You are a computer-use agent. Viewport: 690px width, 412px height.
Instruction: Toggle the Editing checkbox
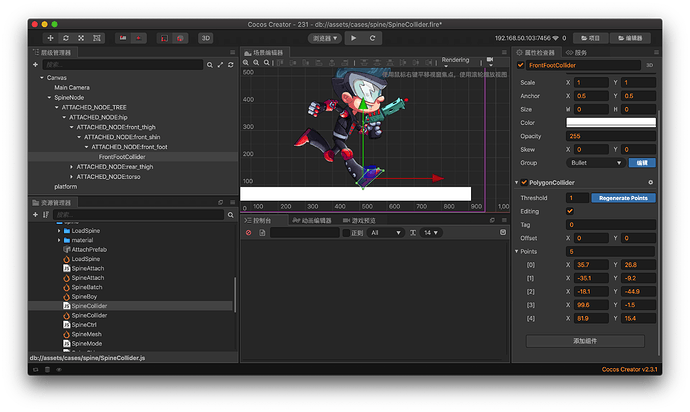coord(570,211)
